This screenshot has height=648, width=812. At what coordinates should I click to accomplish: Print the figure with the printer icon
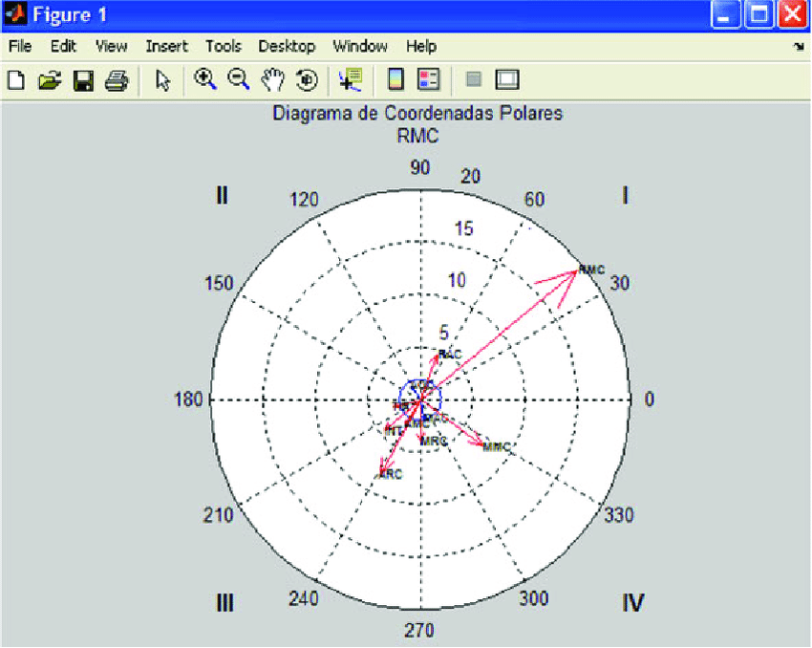pos(116,80)
